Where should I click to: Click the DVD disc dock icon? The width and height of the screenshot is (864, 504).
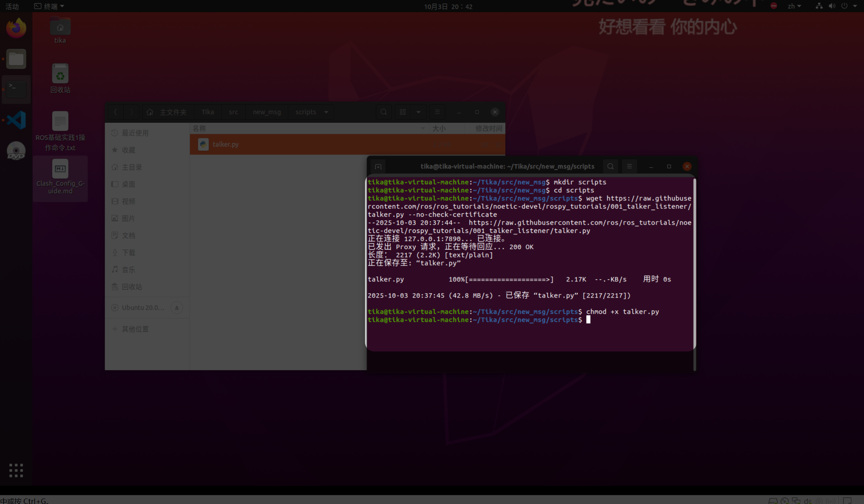pyautogui.click(x=16, y=151)
